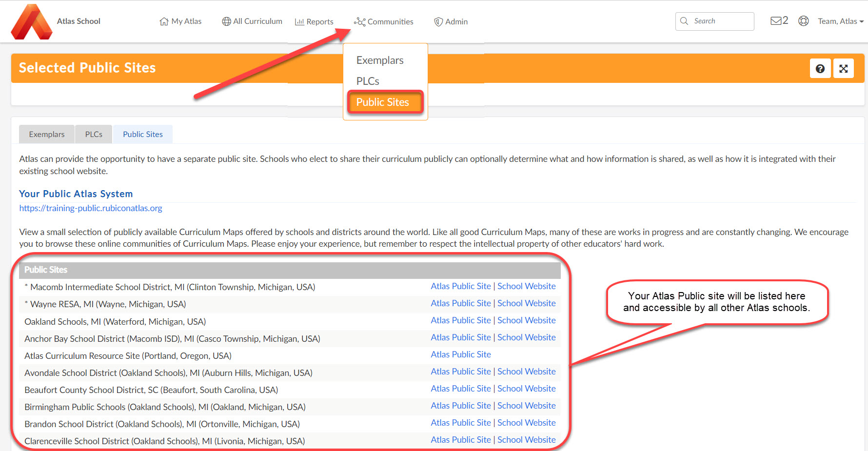Screen dimensions: 868x451
Task: Open Atlas Public Site for Clarenceville
Action: tap(461, 440)
